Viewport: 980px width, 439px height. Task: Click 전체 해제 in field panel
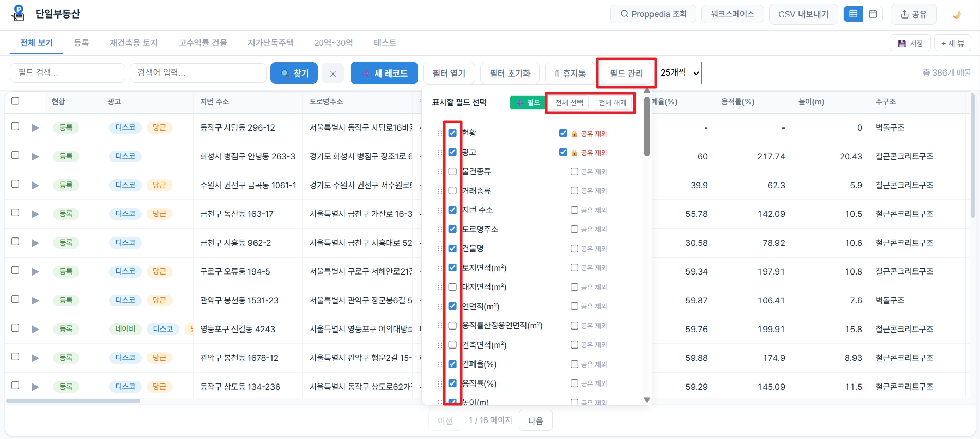612,102
